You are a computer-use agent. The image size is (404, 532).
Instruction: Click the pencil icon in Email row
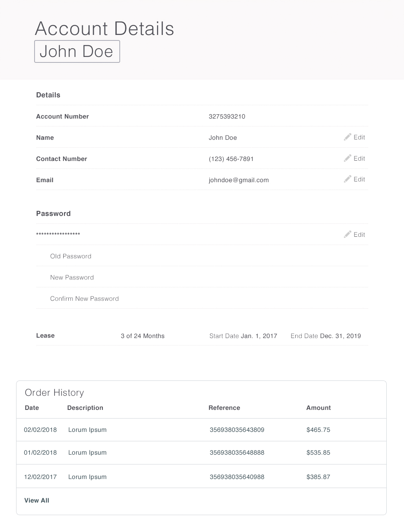tap(347, 179)
